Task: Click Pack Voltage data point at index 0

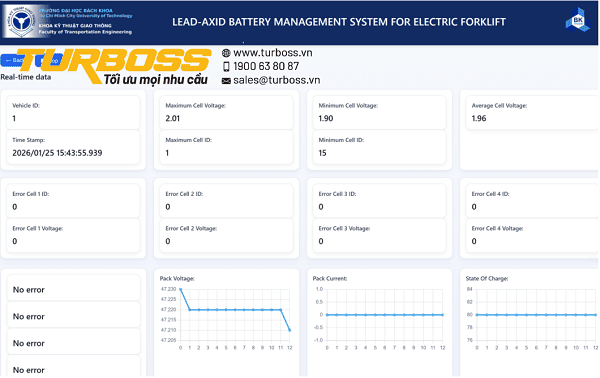Action: tap(181, 289)
